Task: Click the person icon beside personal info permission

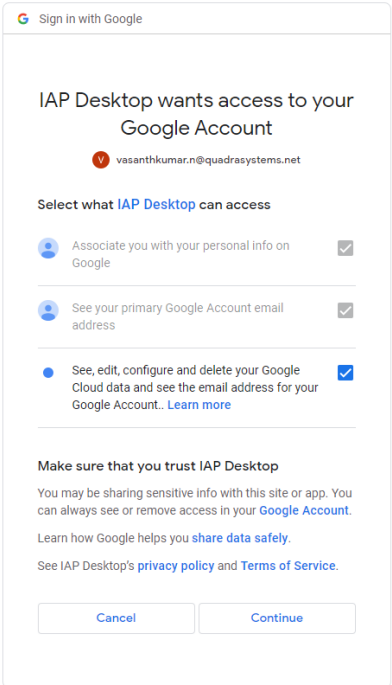Action: pyautogui.click(x=49, y=248)
